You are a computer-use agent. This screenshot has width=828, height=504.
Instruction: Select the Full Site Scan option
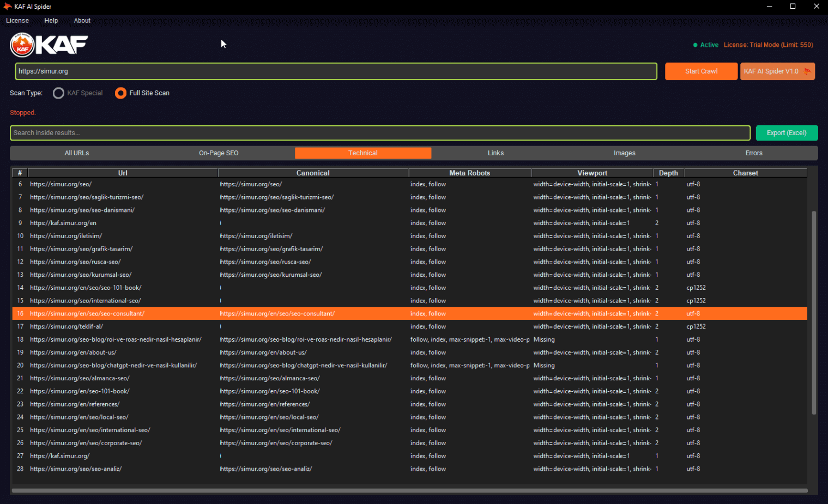coord(121,93)
